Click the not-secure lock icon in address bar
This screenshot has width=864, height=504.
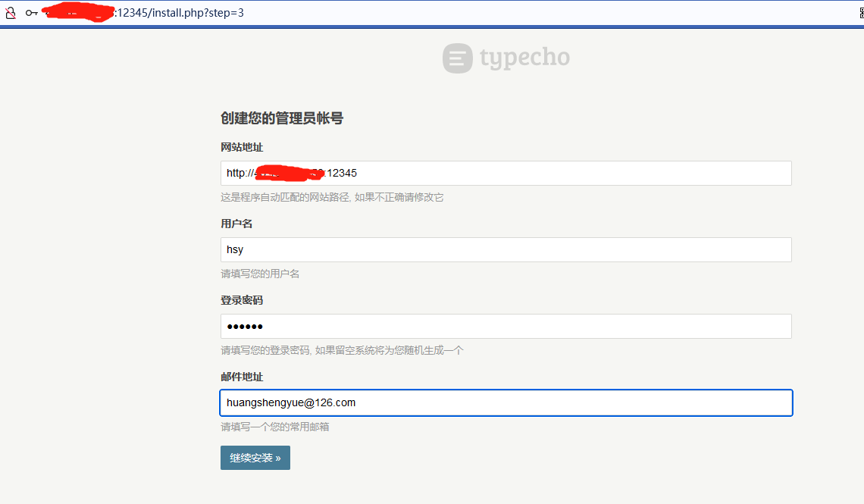[x=11, y=13]
